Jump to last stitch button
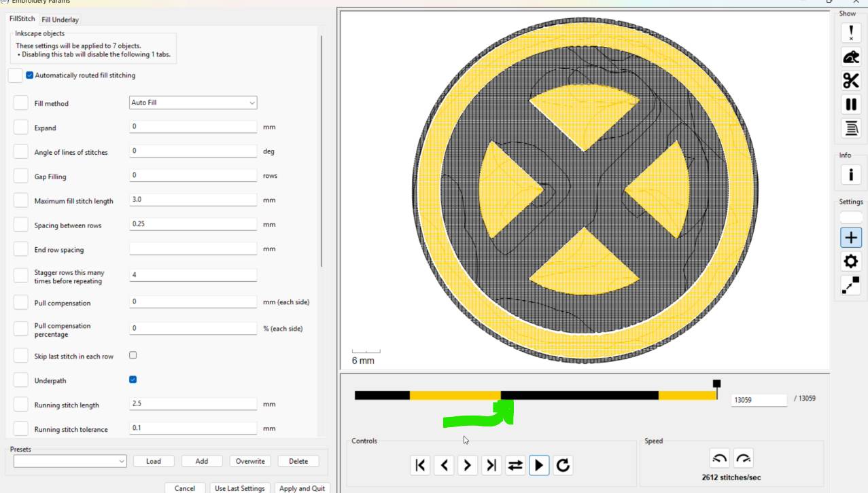Viewport: 868px width, 493px height. tap(491, 465)
